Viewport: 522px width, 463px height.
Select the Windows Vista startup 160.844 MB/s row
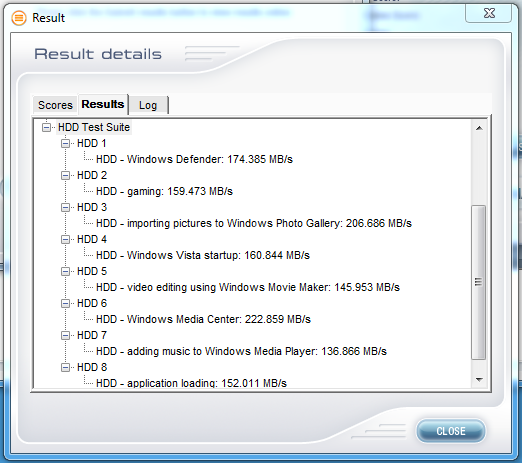(x=203, y=255)
